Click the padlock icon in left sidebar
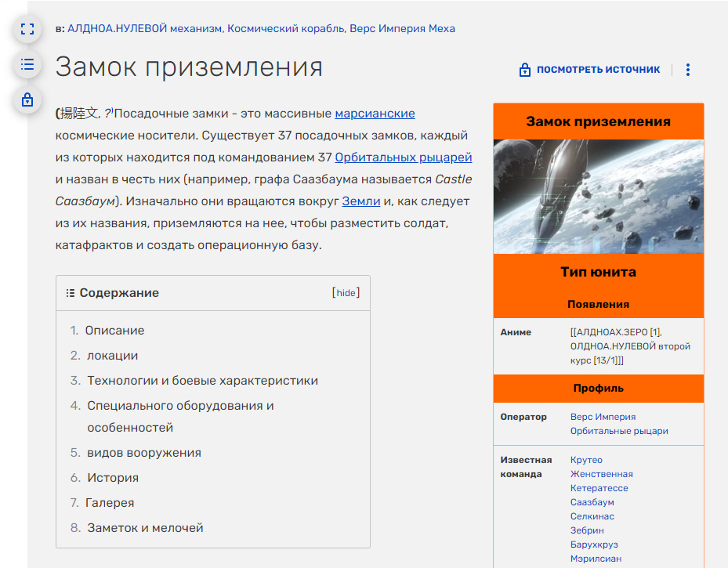Screen dimensions: 728x568 (x=27, y=99)
